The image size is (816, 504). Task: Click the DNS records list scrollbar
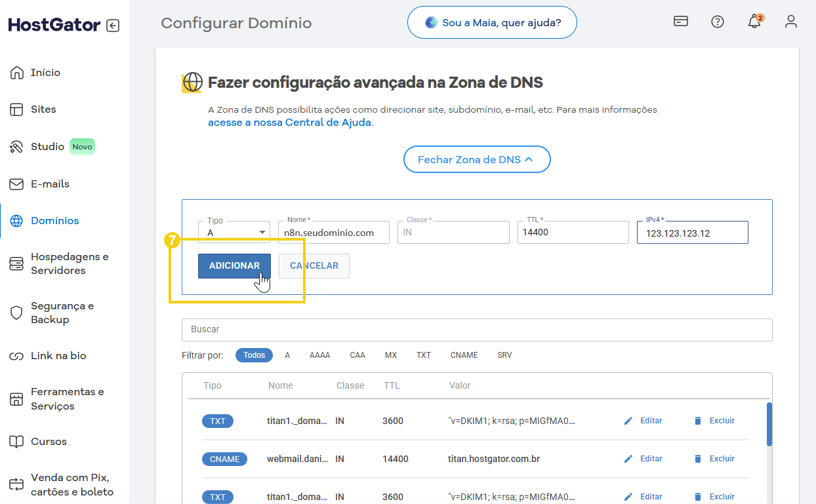pos(769,423)
